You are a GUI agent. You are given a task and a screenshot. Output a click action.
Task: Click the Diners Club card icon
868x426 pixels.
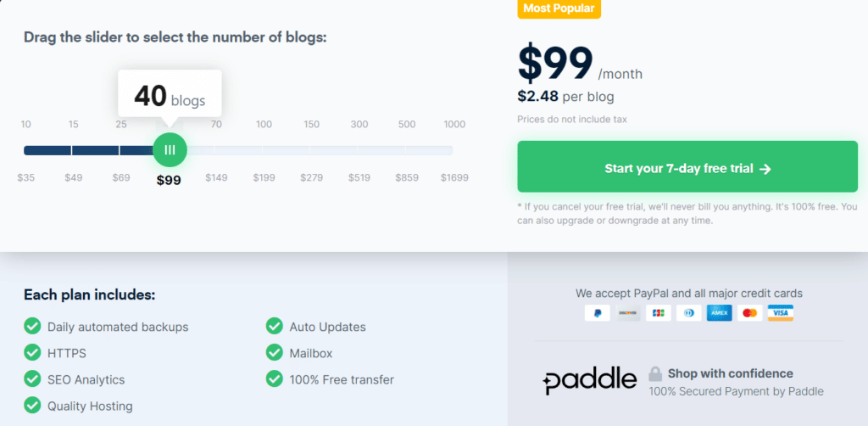point(688,313)
